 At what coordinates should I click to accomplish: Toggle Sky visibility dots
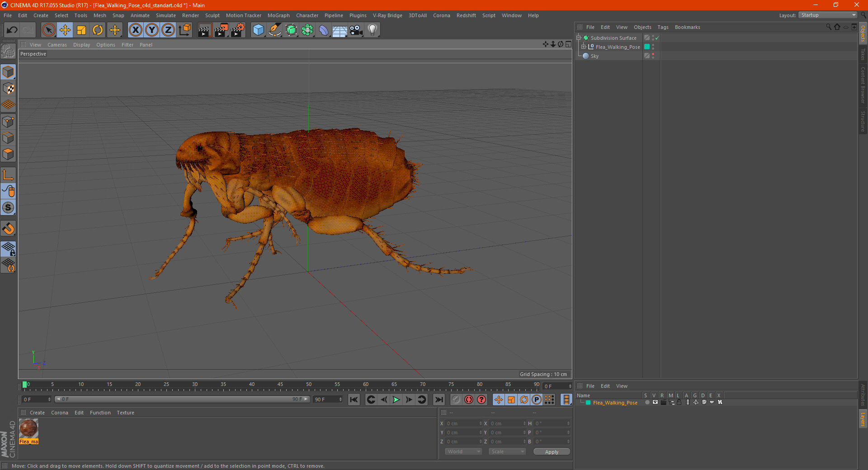click(x=653, y=56)
